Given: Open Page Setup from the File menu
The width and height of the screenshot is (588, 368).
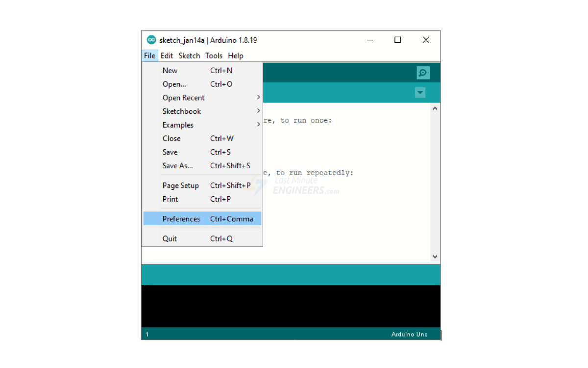Looking at the screenshot, I should pyautogui.click(x=202, y=185).
